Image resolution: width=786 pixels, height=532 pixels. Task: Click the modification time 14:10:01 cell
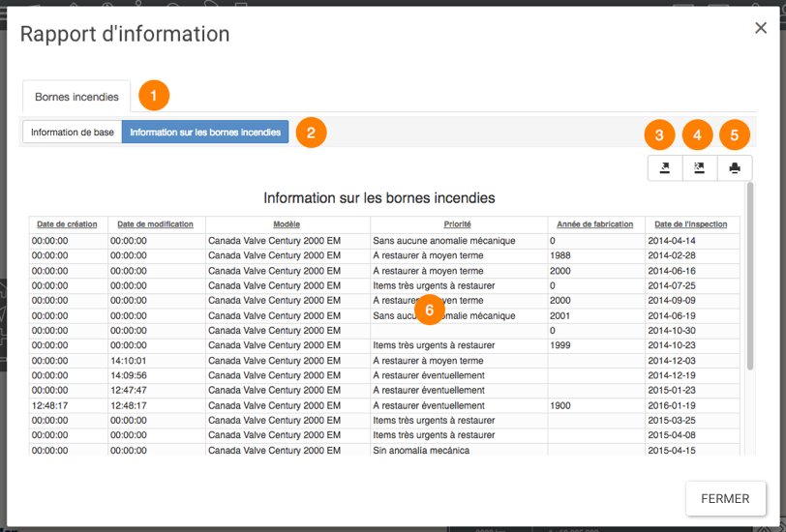tap(129, 361)
